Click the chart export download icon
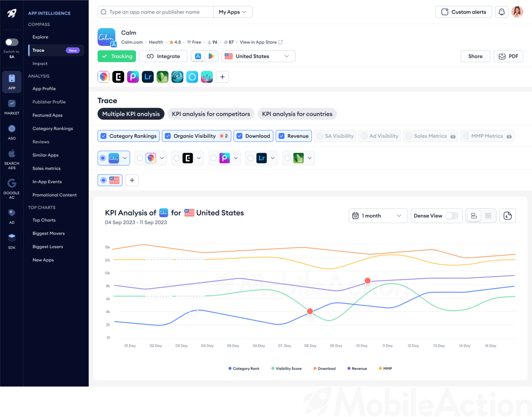Image resolution: width=532 pixels, height=417 pixels. click(507, 216)
